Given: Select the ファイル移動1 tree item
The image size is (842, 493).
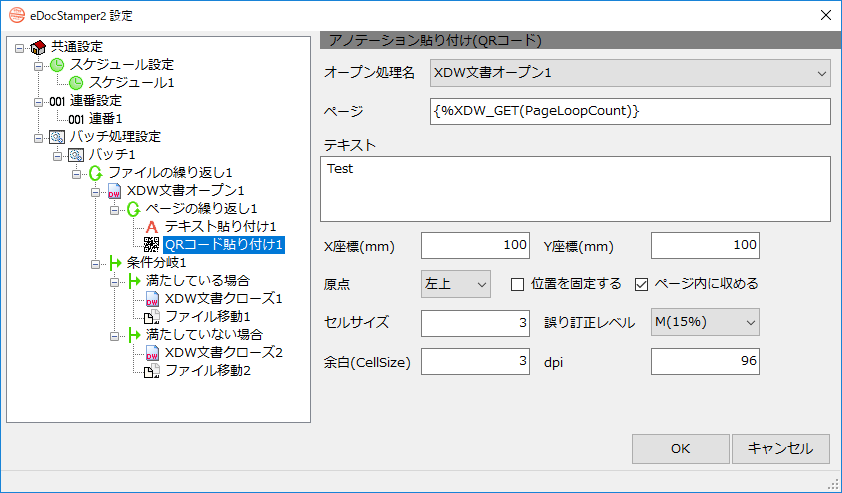Looking at the screenshot, I should coord(207,317).
